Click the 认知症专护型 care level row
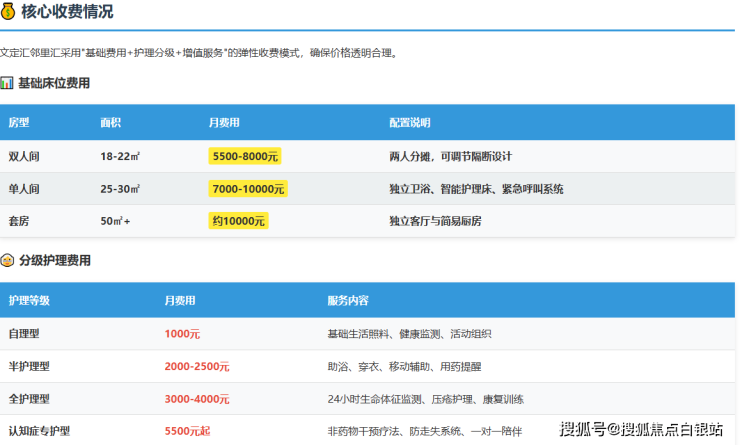Screen dimensions: 740x445 click(x=38, y=431)
